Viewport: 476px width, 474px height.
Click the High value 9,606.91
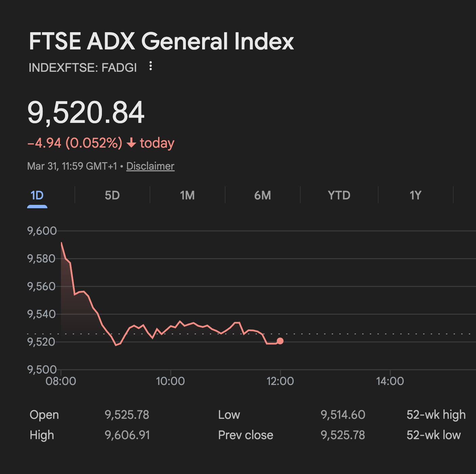[x=127, y=435]
